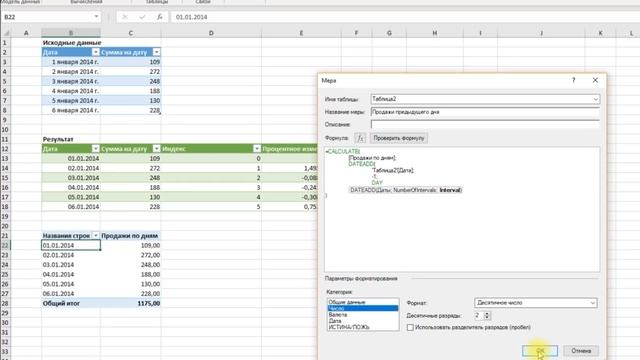Click Проверить формулу button

tap(399, 138)
